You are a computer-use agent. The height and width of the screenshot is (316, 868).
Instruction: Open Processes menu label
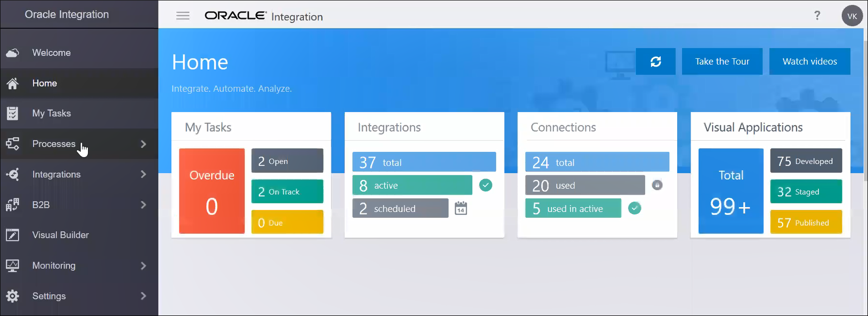click(54, 144)
